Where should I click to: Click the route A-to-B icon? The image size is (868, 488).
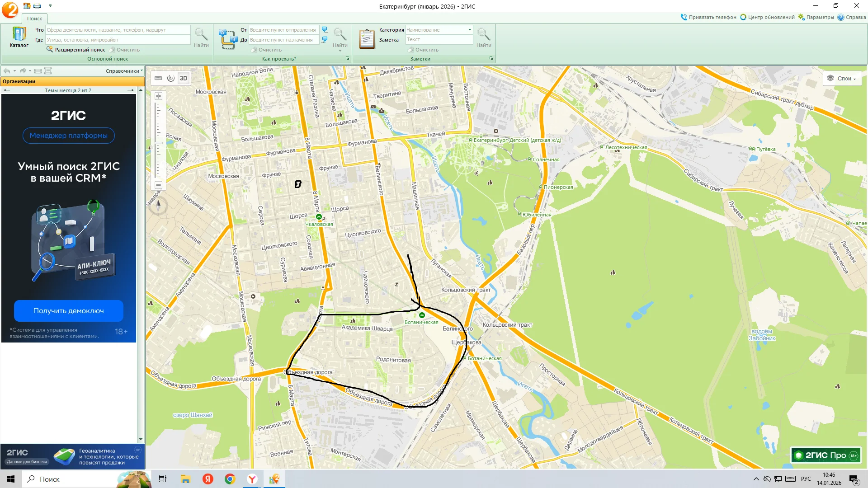click(227, 39)
